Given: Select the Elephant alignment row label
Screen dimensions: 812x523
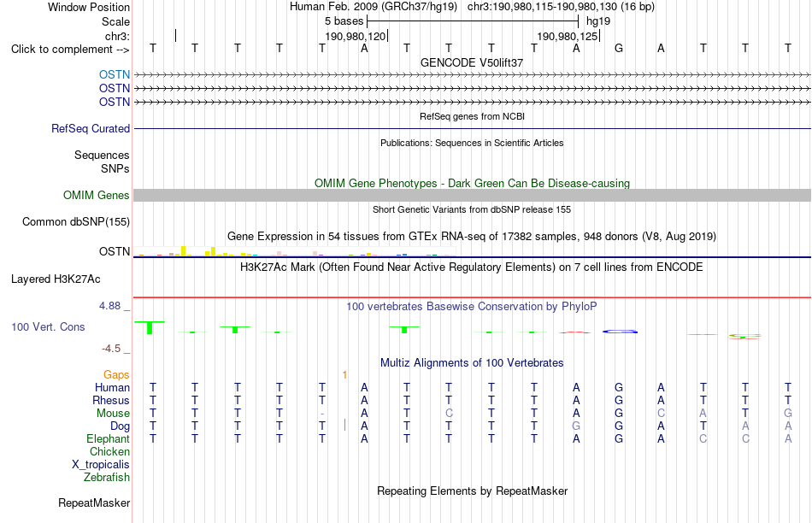Looking at the screenshot, I should point(109,438).
